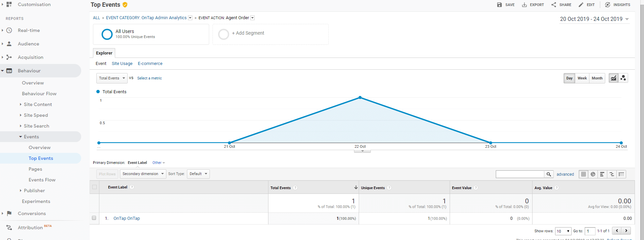Click the Real-time clock icon
Image resolution: width=644 pixels, height=240 pixels.
(9, 30)
